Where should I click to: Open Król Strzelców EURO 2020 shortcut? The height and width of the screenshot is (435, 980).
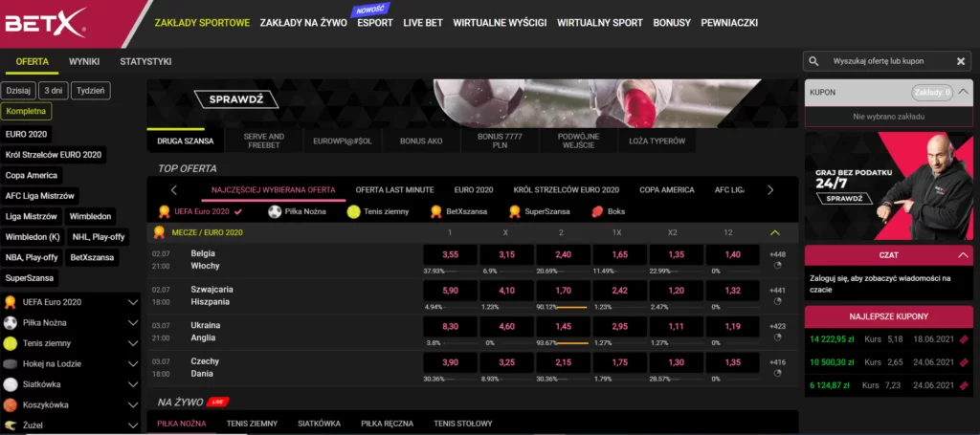click(x=54, y=155)
